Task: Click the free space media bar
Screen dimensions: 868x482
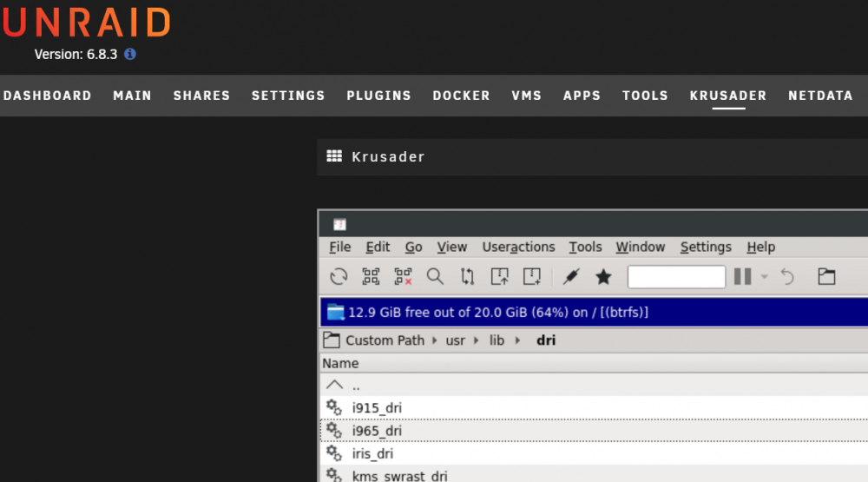Action: point(594,312)
